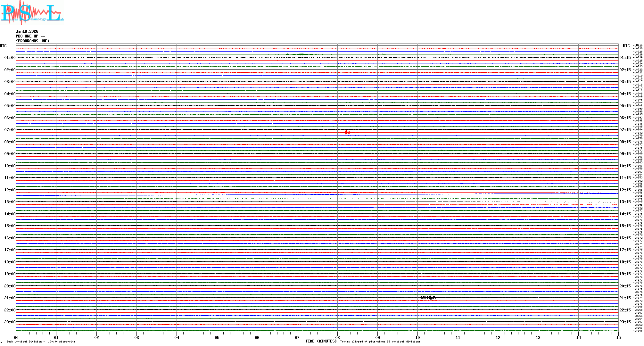This screenshot has height=346, width=644.
Task: Click the Each Vertical Division microvolts note
Action: (41, 342)
